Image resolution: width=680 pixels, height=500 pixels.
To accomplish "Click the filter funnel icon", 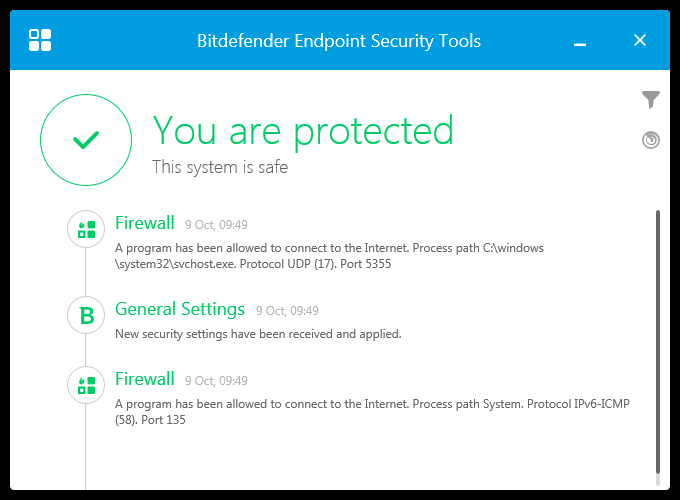I will [651, 99].
